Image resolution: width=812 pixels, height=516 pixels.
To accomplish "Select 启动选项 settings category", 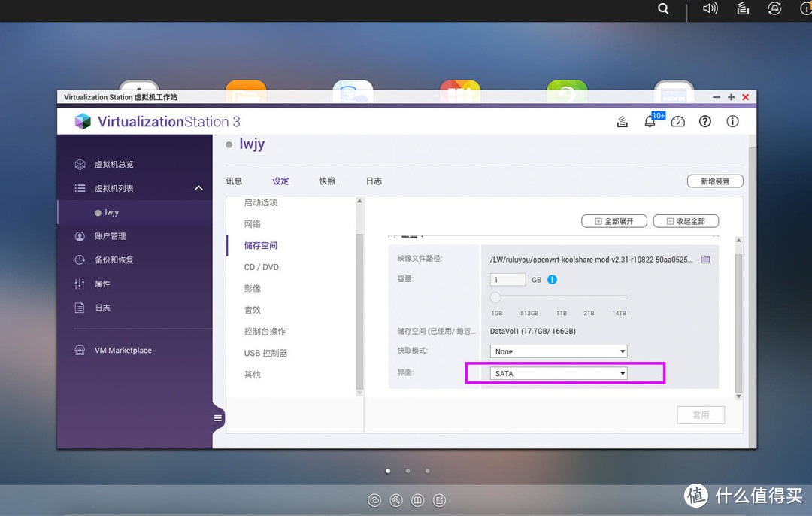I will point(261,202).
